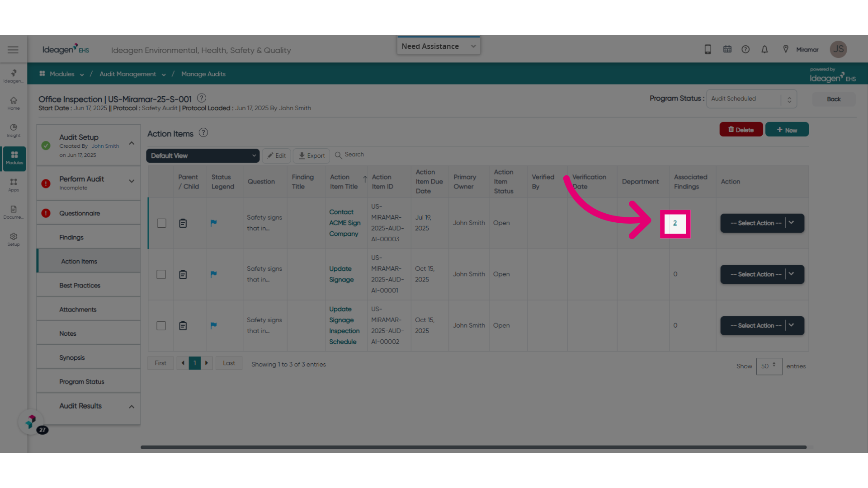Open Select Action dropdown for AI-00001
This screenshot has height=488, width=868.
pos(762,274)
